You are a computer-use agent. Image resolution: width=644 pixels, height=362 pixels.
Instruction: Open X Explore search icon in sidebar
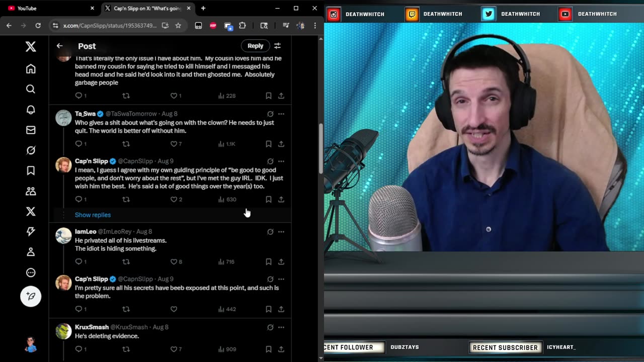coord(31,89)
